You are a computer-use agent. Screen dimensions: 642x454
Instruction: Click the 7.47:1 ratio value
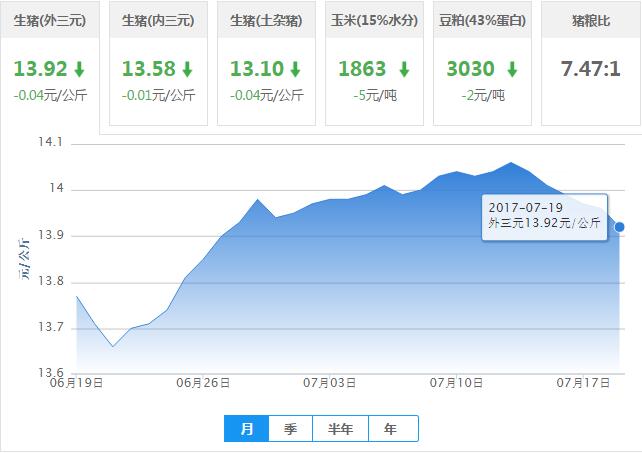point(590,70)
